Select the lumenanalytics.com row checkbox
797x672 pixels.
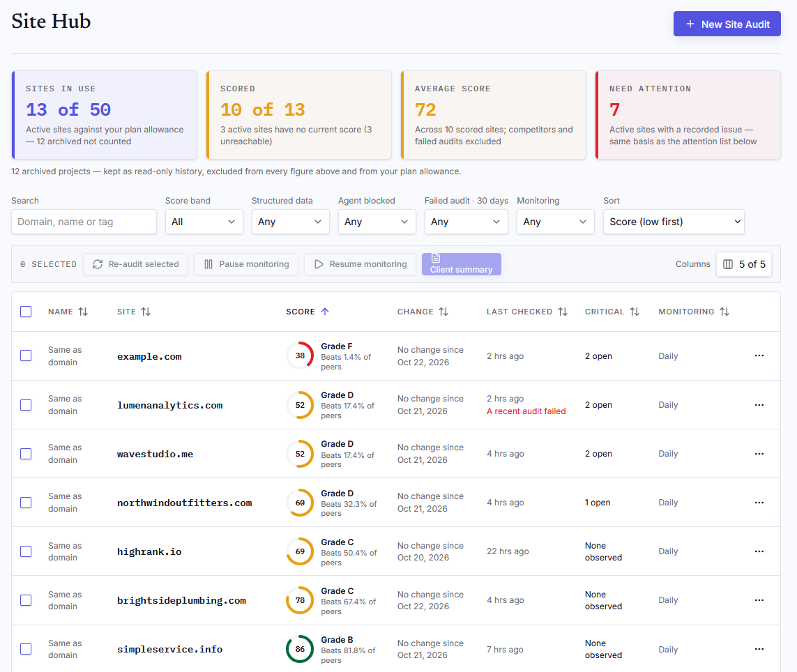point(26,405)
